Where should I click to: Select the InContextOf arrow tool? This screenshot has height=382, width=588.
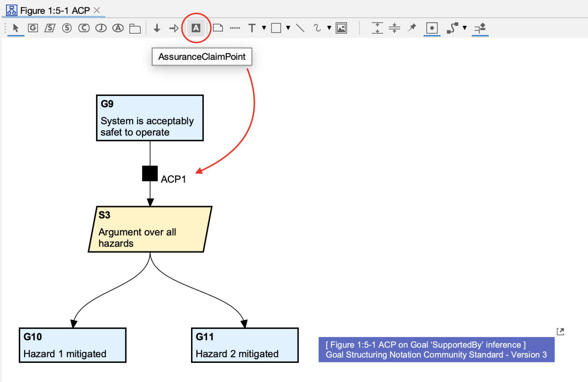(x=173, y=28)
